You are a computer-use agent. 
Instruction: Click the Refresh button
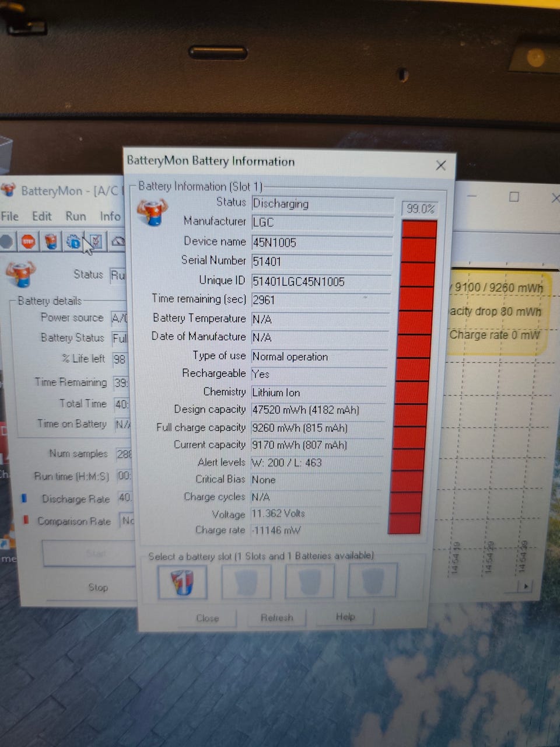pos(277,617)
